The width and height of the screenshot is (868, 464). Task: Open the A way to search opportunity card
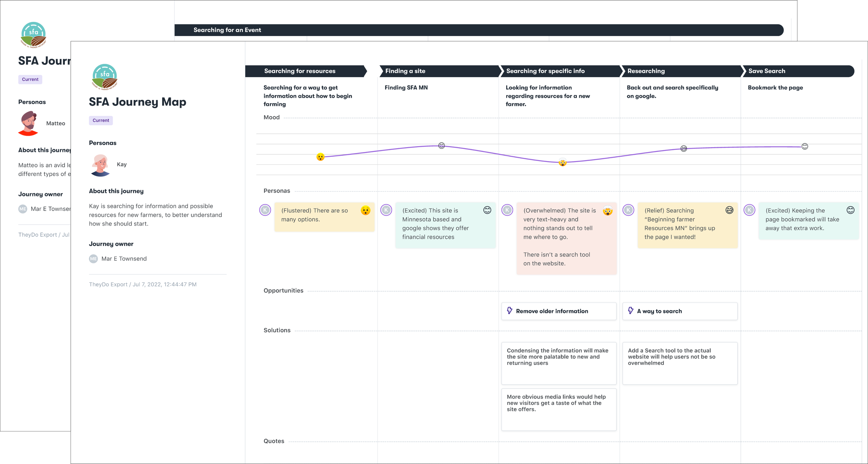[x=679, y=311]
